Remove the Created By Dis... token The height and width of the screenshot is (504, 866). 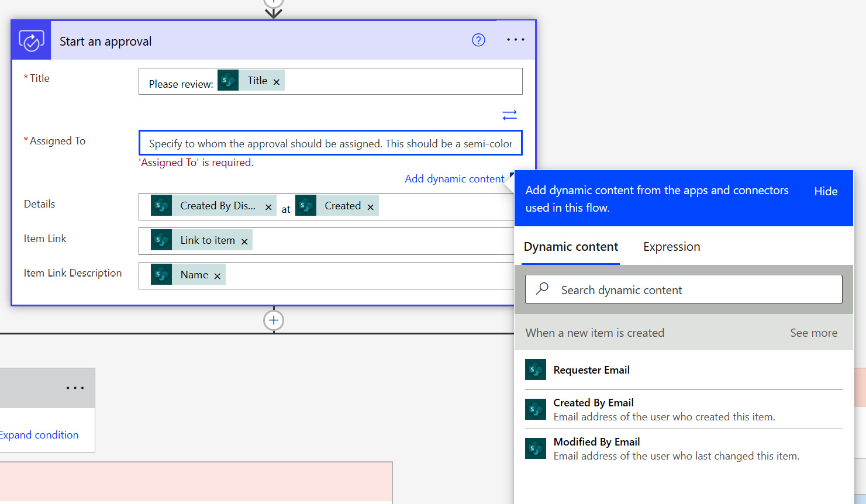pos(268,207)
